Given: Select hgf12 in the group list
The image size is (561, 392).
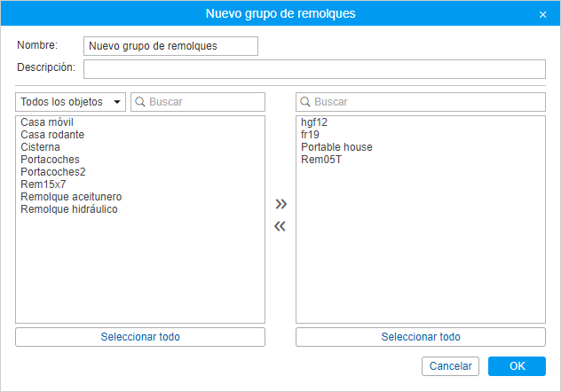Looking at the screenshot, I should [x=314, y=122].
